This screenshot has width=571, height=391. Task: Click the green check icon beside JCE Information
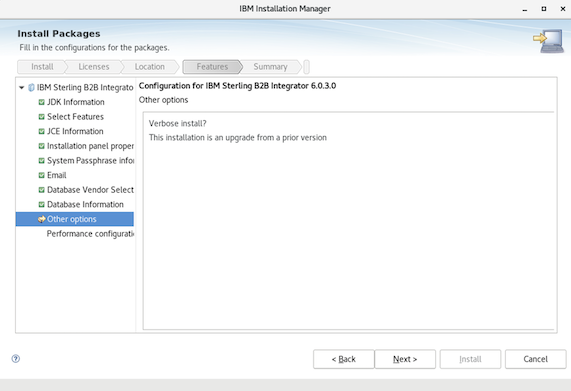coord(42,131)
